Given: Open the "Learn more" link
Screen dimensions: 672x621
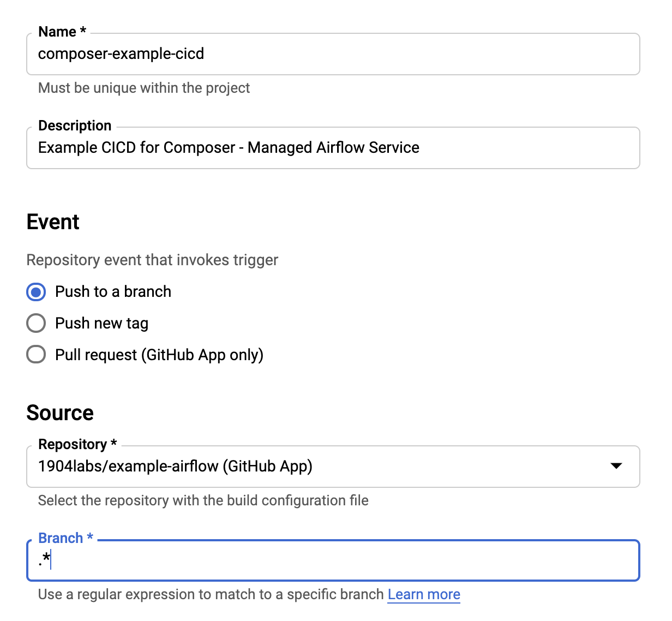Looking at the screenshot, I should (424, 594).
